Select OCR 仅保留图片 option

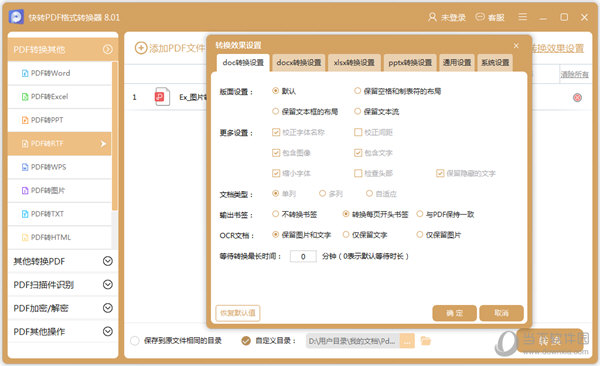pyautogui.click(x=420, y=234)
